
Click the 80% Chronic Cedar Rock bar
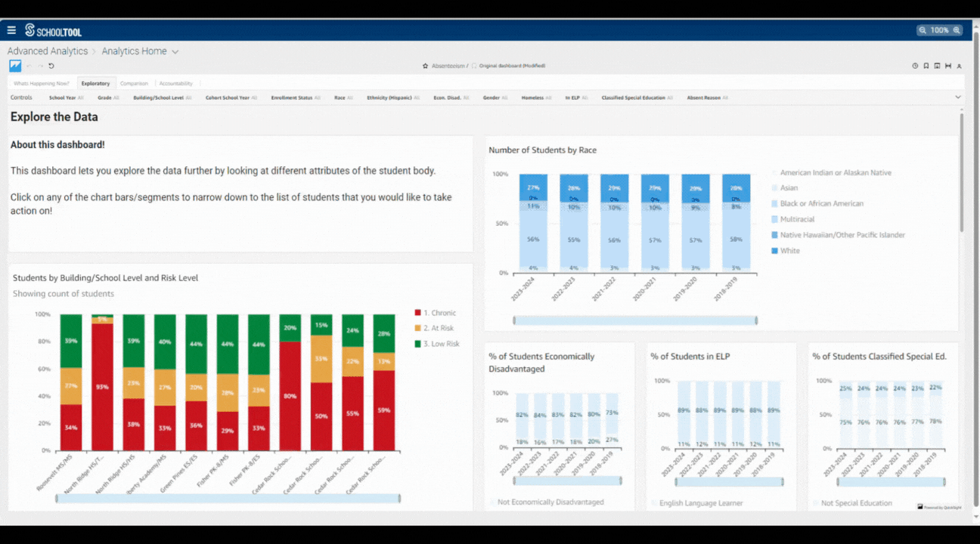pos(290,396)
